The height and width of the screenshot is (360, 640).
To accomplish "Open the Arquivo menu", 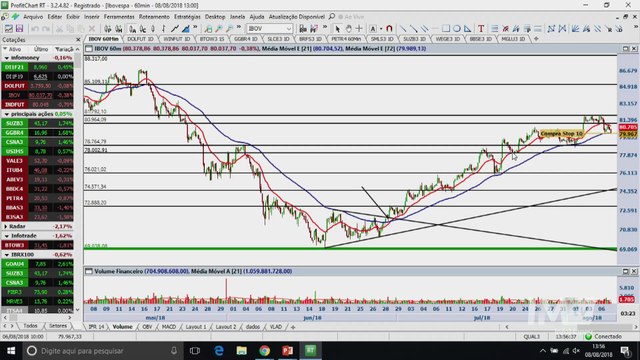I will point(33,17).
